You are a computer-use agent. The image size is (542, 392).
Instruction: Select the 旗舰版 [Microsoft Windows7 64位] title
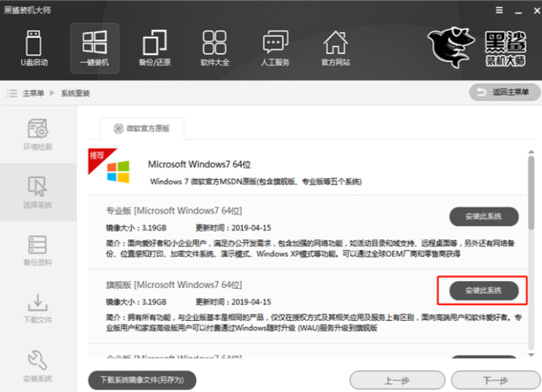coord(174,285)
